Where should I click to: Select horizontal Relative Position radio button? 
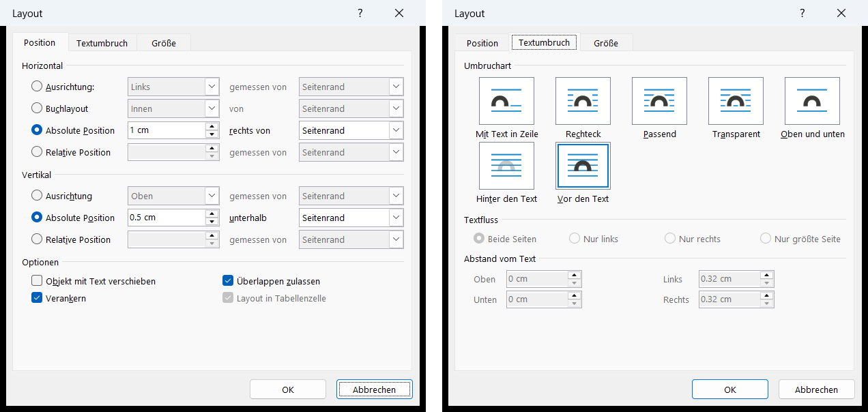tap(37, 152)
